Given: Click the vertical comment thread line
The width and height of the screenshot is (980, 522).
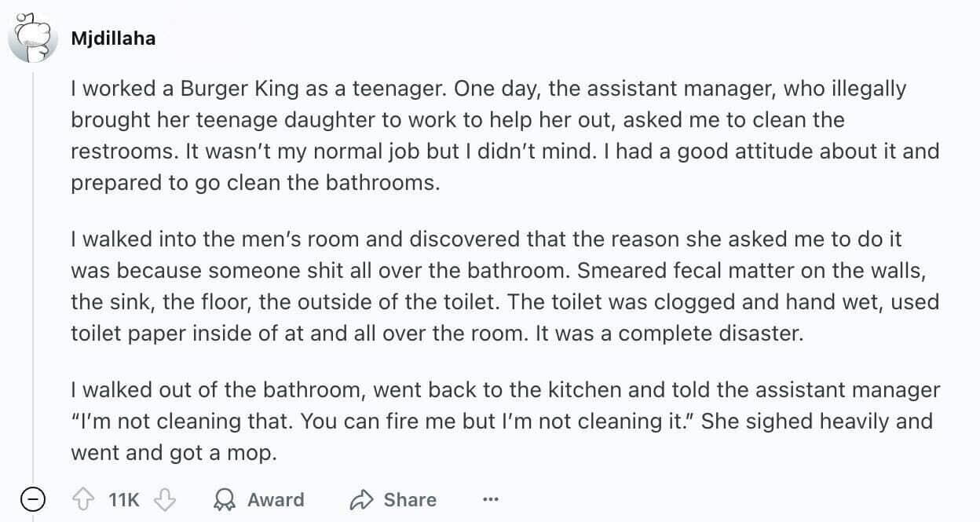Looking at the screenshot, I should pyautogui.click(x=32, y=275).
